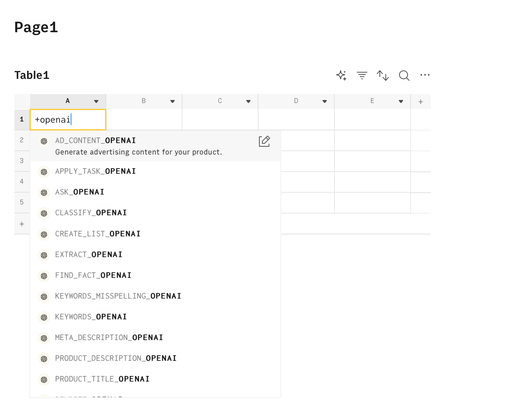Select empty cell E1

tap(373, 120)
